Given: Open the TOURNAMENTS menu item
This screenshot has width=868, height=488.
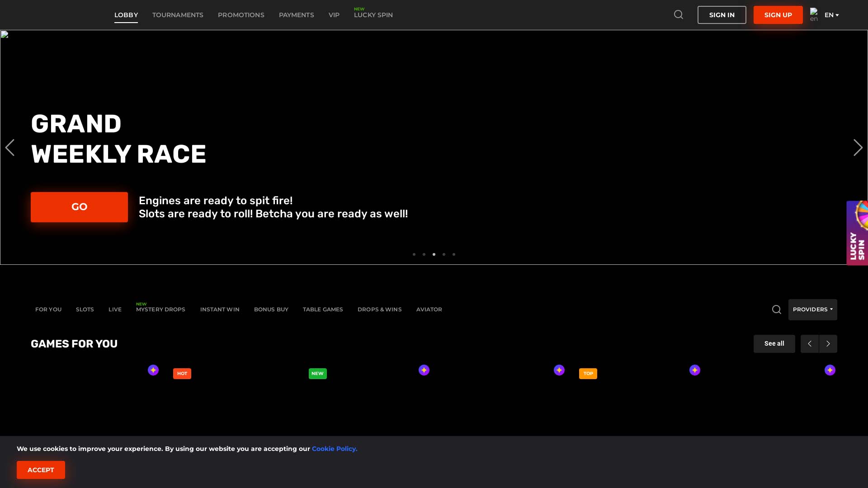Looking at the screenshot, I should [178, 15].
